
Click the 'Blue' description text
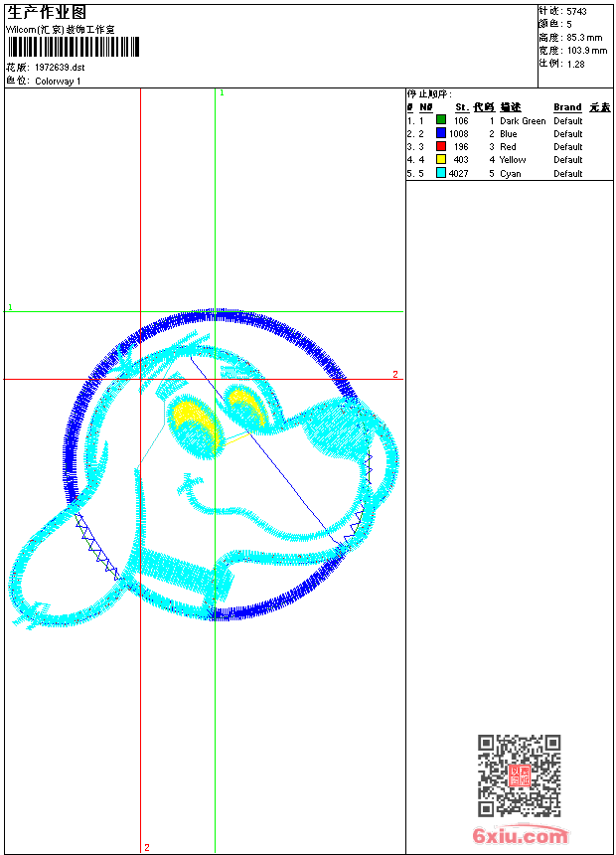(508, 134)
